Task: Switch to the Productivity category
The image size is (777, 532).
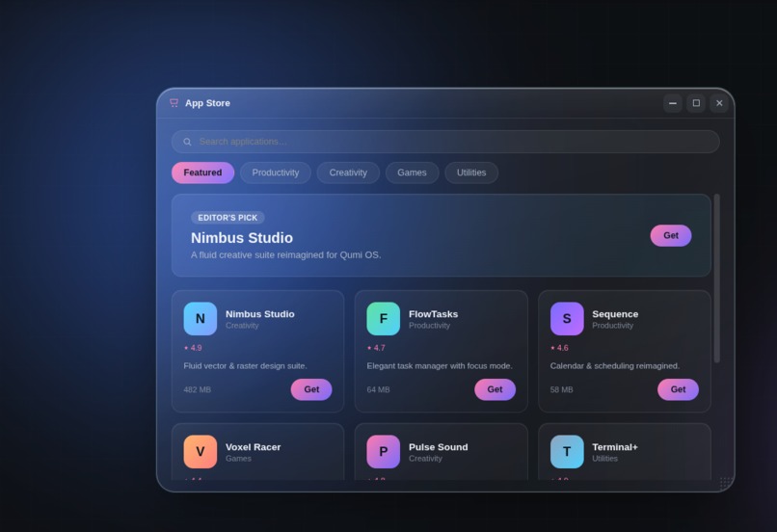Action: point(276,173)
